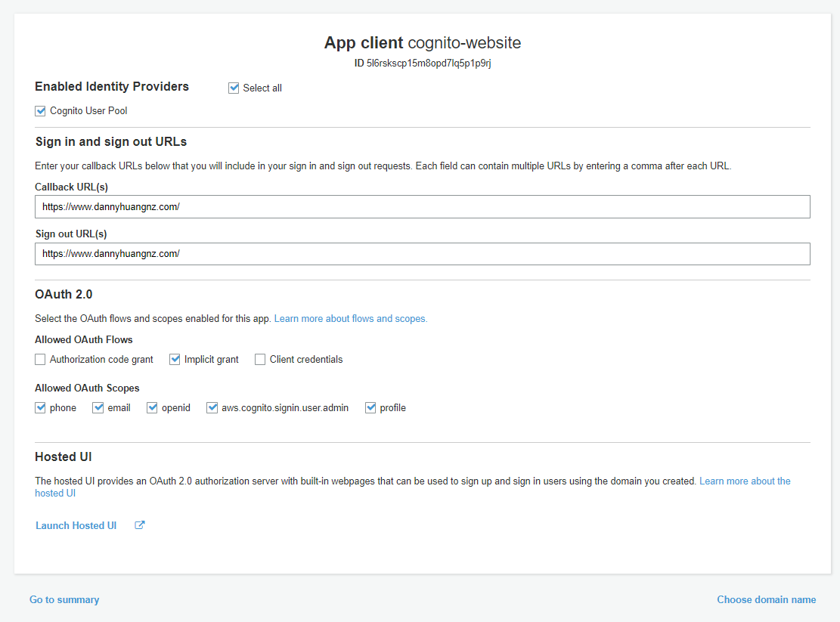This screenshot has height=622, width=840.
Task: Enable the Client credentials flow
Action: 260,360
